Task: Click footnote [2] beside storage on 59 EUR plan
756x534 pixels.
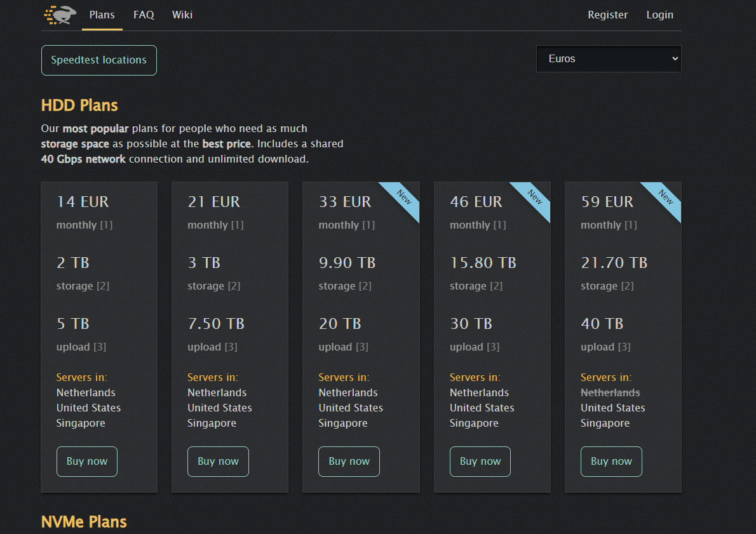Action: click(627, 286)
